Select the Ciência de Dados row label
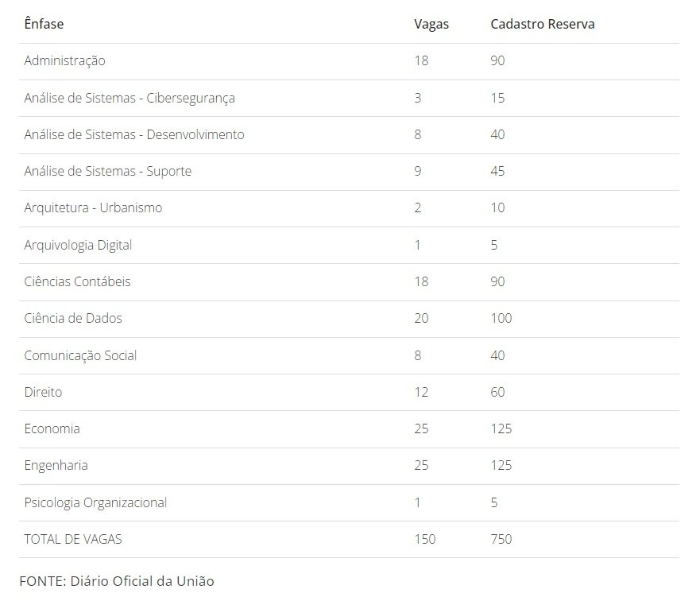 pos(73,318)
